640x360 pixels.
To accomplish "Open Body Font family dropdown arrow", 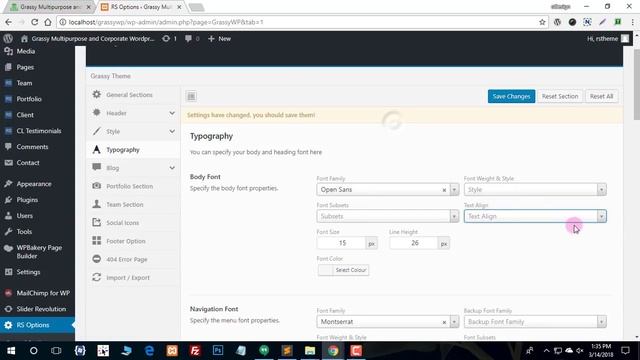I will 454,190.
